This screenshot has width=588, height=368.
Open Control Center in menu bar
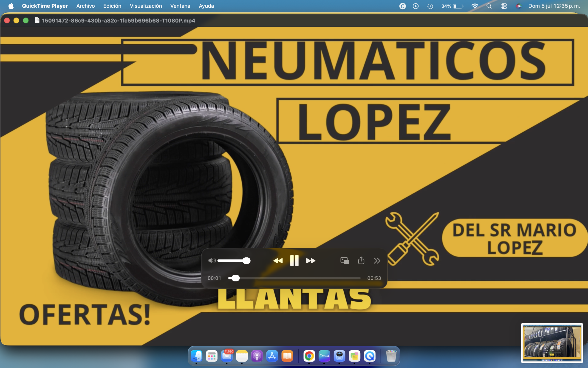(504, 6)
